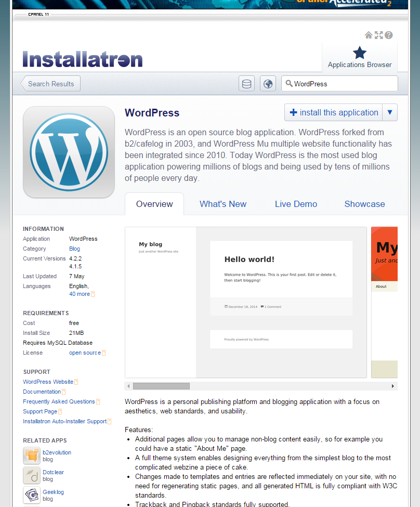The image size is (420, 507).
Task: Go back to Search Results
Action: (x=50, y=84)
